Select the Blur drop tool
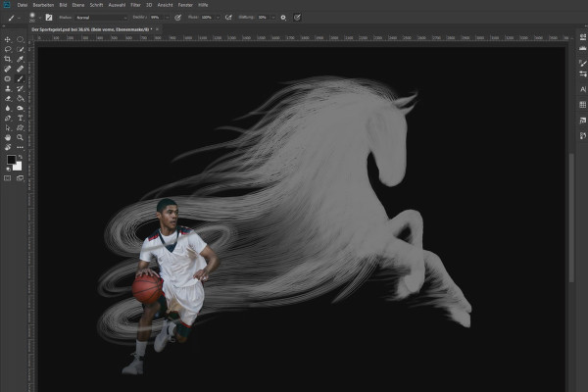588x392 pixels. (8, 108)
